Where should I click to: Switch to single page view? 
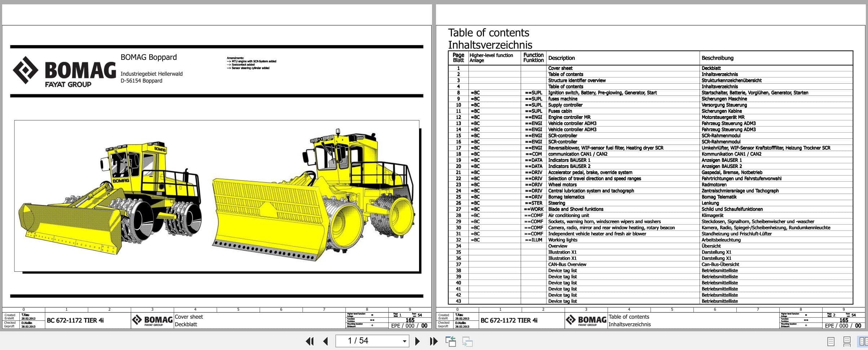click(x=830, y=341)
